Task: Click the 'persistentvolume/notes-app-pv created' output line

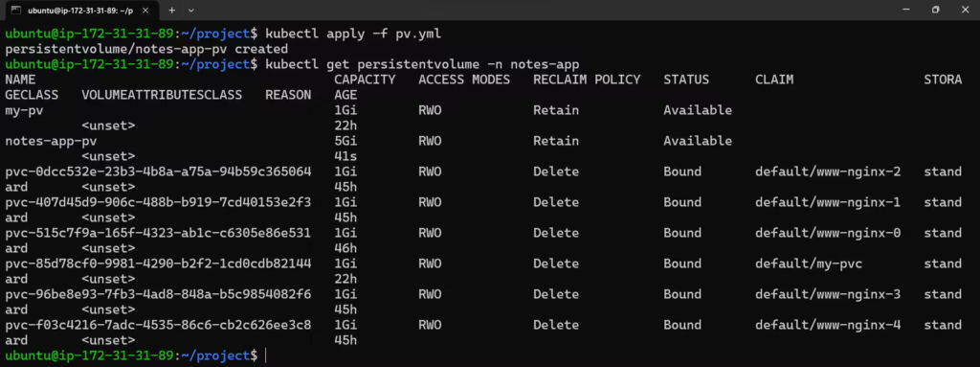Action: [x=146, y=49]
